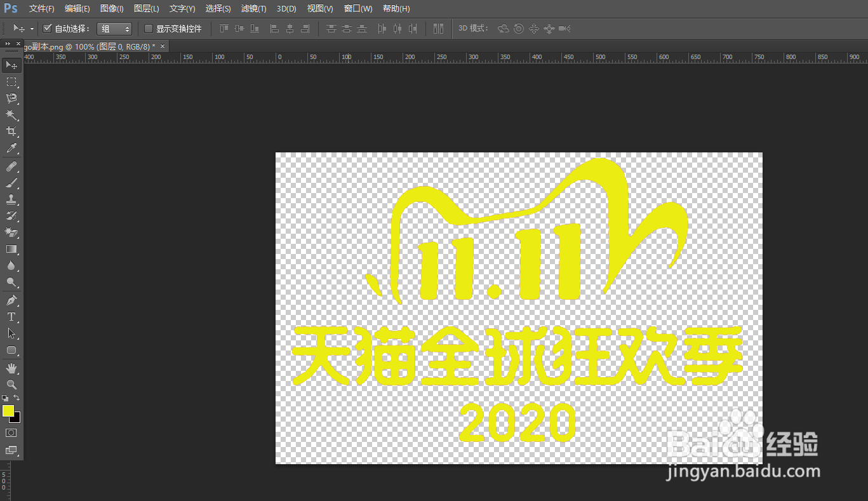Toggle Quick Mask mode
Screen dimensions: 868x501
[x=11, y=432]
